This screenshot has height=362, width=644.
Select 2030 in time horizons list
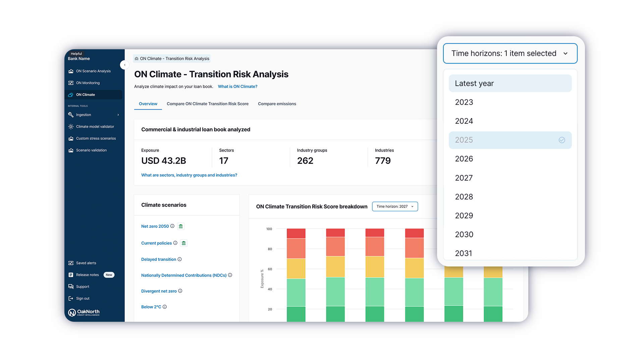510,235
